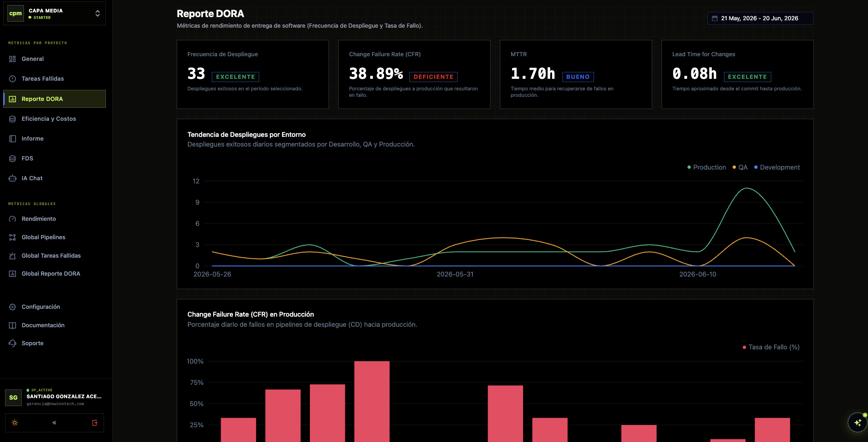Open the floating AI sparkle assistant button

tap(857, 422)
